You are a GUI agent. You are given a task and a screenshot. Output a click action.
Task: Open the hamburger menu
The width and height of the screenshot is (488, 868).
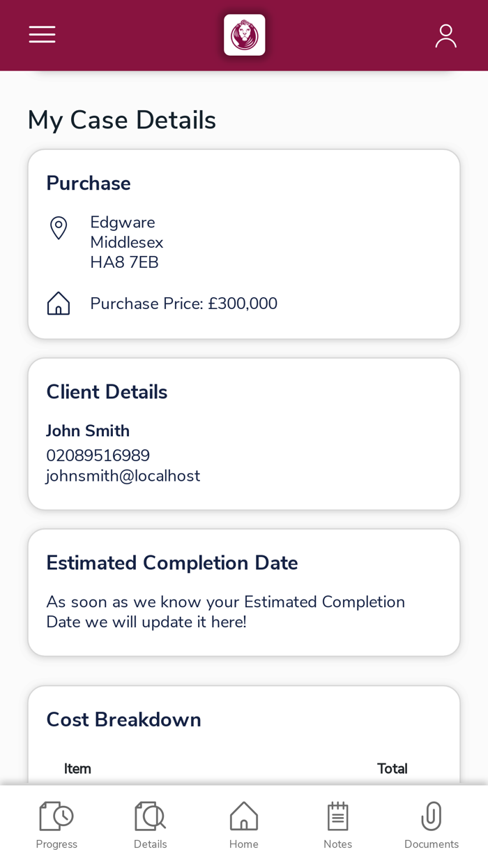point(42,35)
